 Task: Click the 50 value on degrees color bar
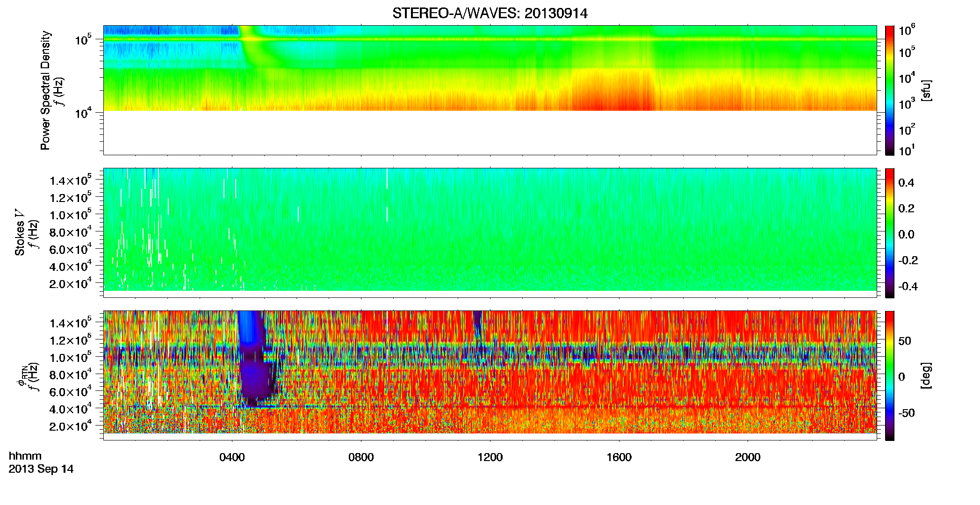905,341
